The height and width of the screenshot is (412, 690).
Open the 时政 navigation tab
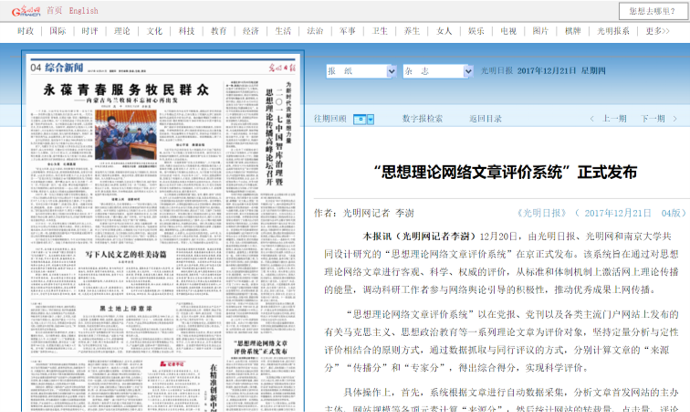point(26,31)
